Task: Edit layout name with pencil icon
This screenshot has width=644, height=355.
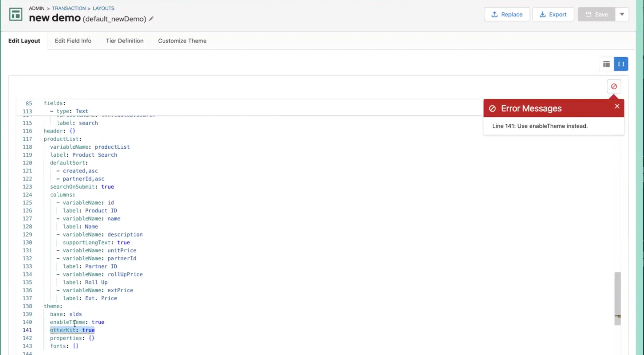Action: 151,19
